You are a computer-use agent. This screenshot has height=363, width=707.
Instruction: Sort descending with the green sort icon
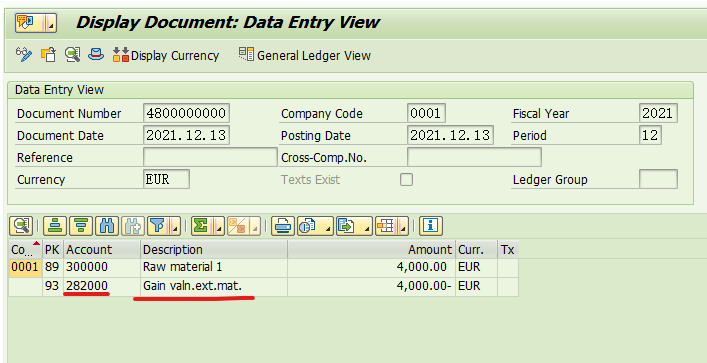[81, 226]
